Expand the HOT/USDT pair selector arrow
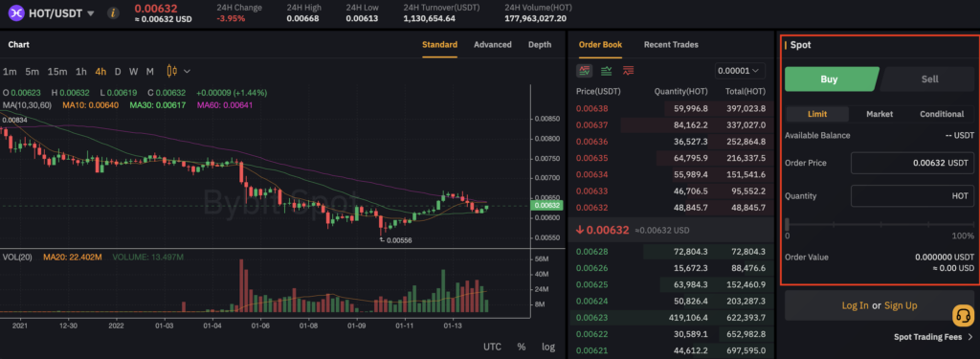The image size is (980, 359). [x=91, y=13]
